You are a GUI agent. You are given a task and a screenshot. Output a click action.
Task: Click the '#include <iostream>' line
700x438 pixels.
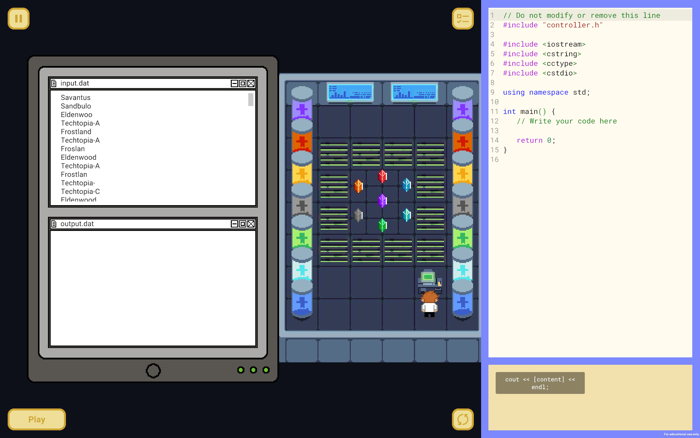click(x=544, y=44)
